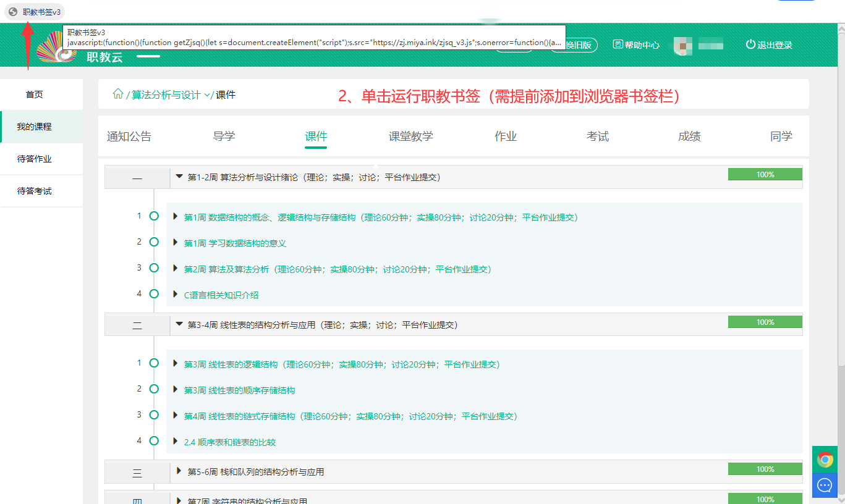The width and height of the screenshot is (845, 504).
Task: Open C语言相关知识介绍 link
Action: (x=221, y=295)
